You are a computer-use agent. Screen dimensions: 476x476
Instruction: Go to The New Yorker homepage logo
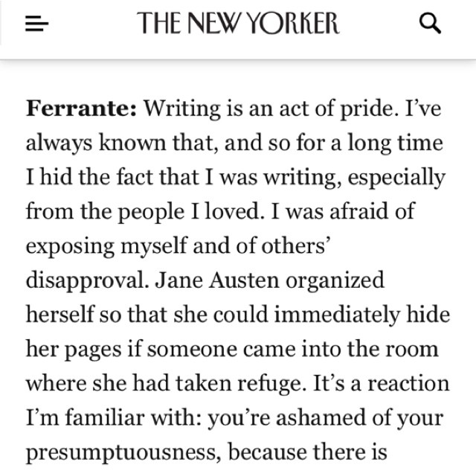pos(238,25)
